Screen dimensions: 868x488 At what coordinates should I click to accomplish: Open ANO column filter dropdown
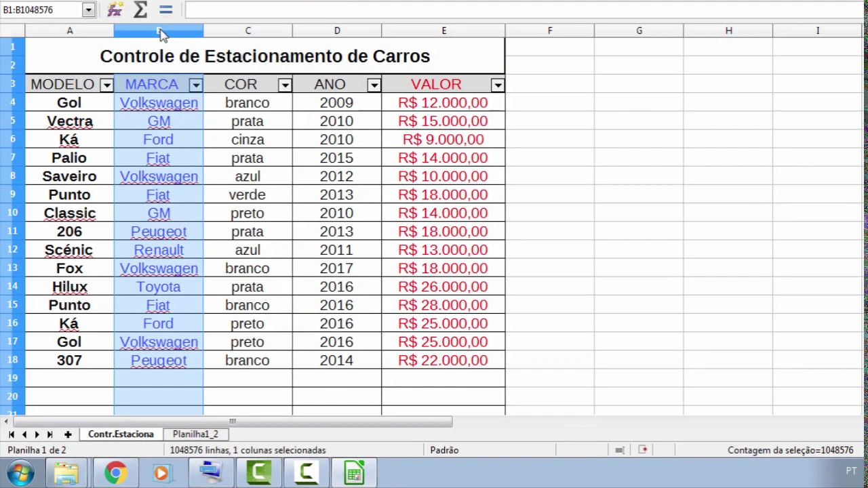point(374,85)
